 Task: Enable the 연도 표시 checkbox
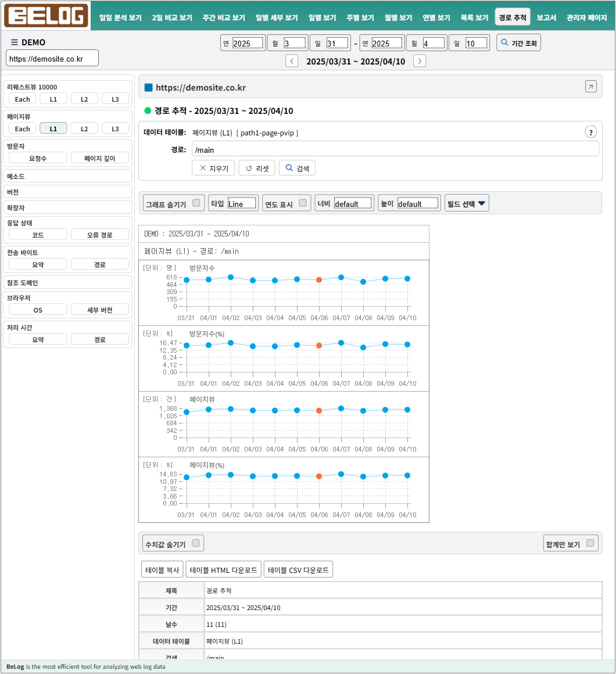tap(303, 203)
